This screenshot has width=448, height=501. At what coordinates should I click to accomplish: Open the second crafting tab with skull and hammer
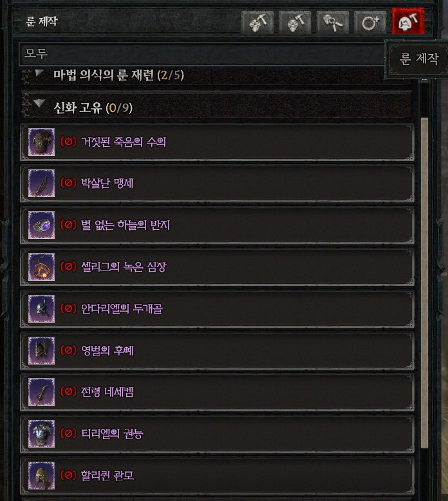coord(295,23)
